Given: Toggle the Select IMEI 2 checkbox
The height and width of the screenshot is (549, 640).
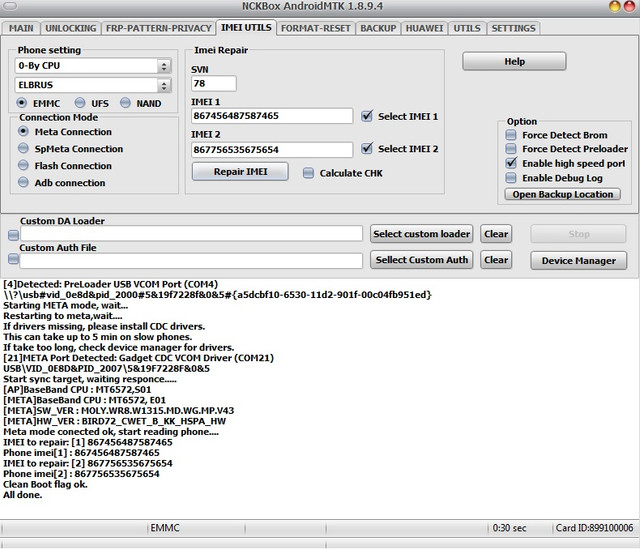Looking at the screenshot, I should [x=367, y=148].
